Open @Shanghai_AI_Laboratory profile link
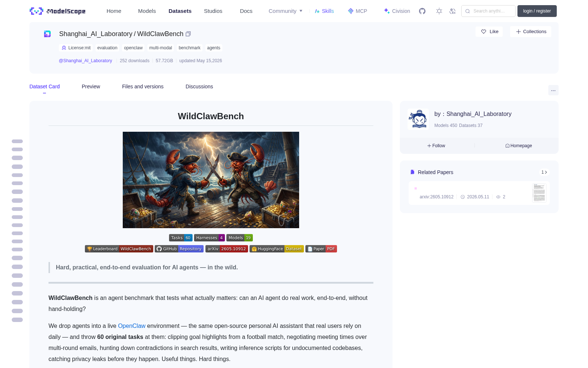Image resolution: width=588 pixels, height=368 pixels. point(85,61)
